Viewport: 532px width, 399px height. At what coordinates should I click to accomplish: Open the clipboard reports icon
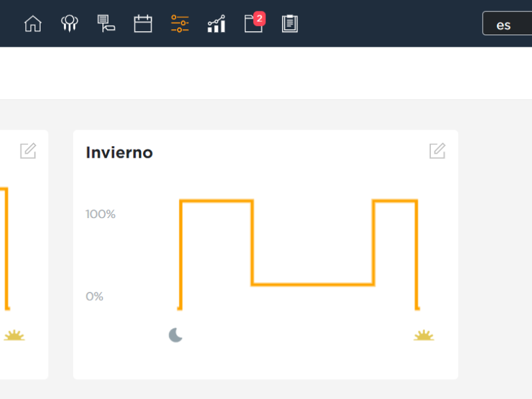[x=290, y=24]
